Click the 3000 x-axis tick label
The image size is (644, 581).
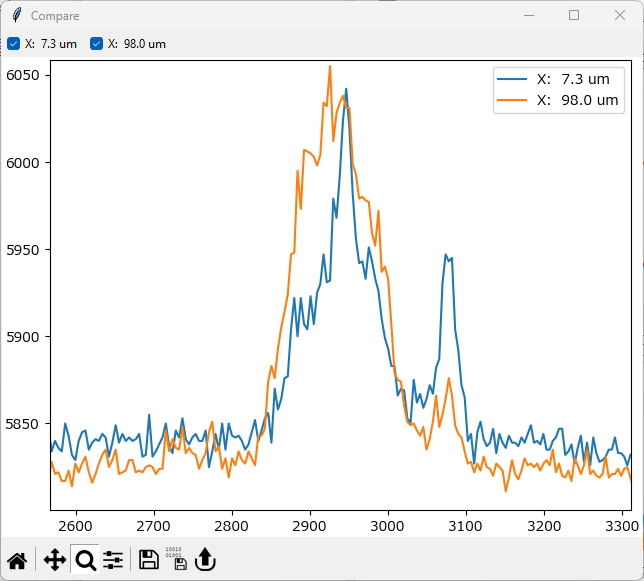point(387,526)
